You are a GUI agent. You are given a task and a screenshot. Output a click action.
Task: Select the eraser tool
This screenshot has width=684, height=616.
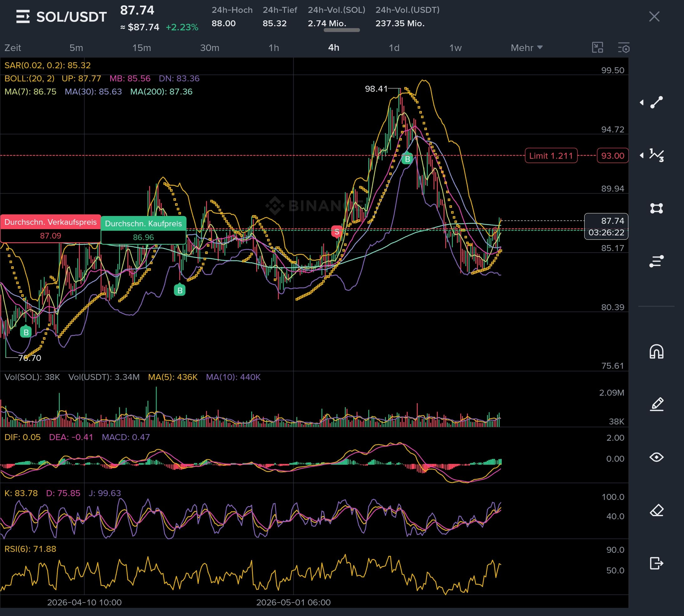(x=656, y=510)
